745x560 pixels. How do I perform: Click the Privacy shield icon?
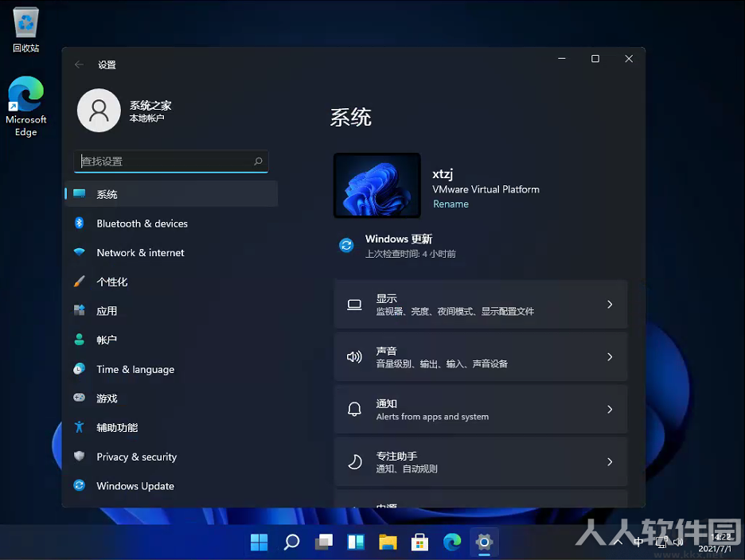point(80,457)
